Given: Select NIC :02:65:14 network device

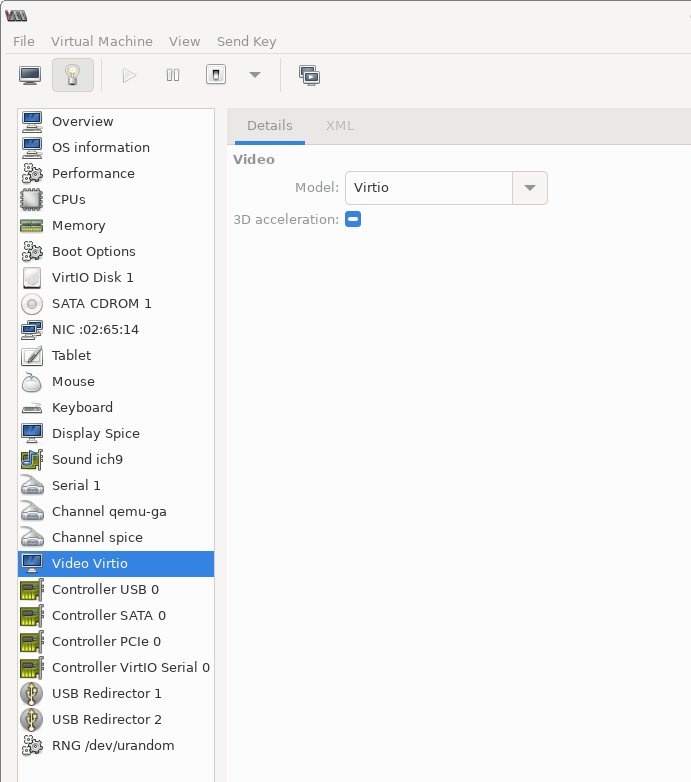Looking at the screenshot, I should tap(95, 329).
